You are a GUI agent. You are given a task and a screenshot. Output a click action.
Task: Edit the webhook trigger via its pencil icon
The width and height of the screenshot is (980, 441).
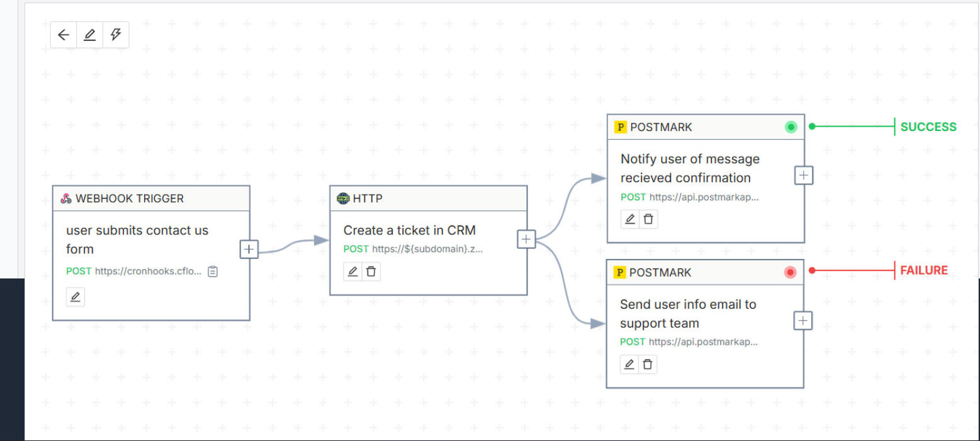[75, 296]
